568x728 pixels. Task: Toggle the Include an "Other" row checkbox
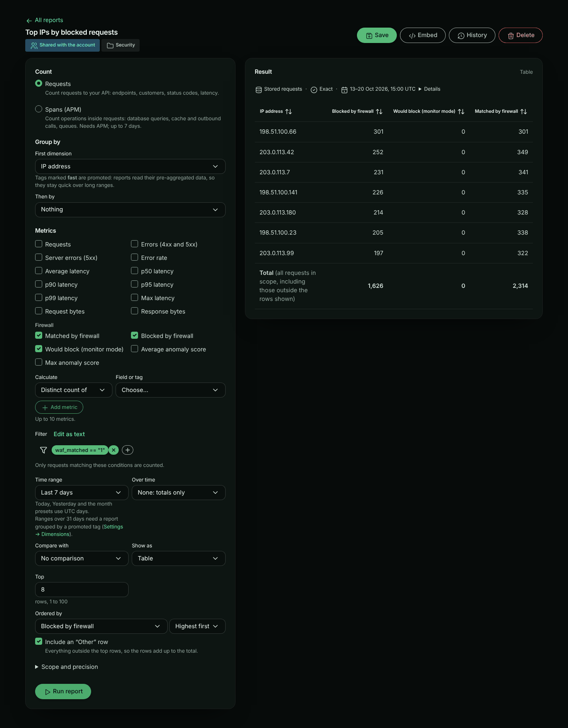click(x=39, y=641)
